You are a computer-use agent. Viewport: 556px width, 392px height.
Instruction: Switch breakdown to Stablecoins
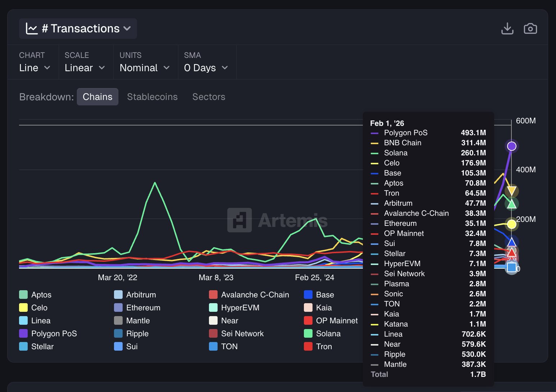coord(152,97)
